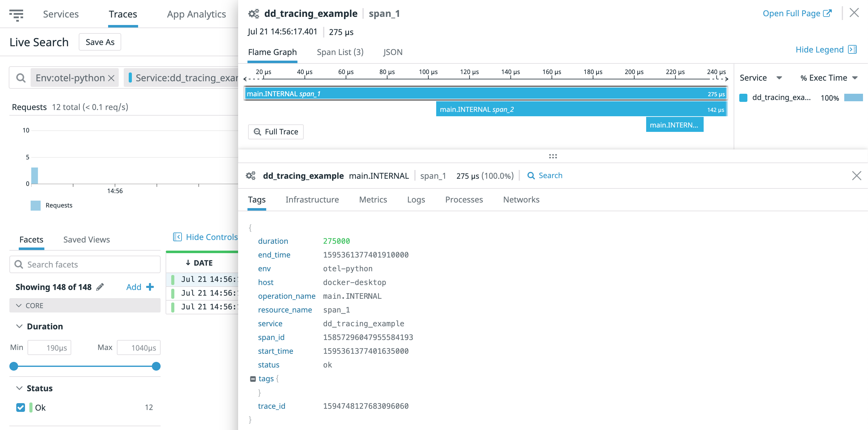
Task: Uncheck the Ok status checkbox
Action: [x=20, y=407]
